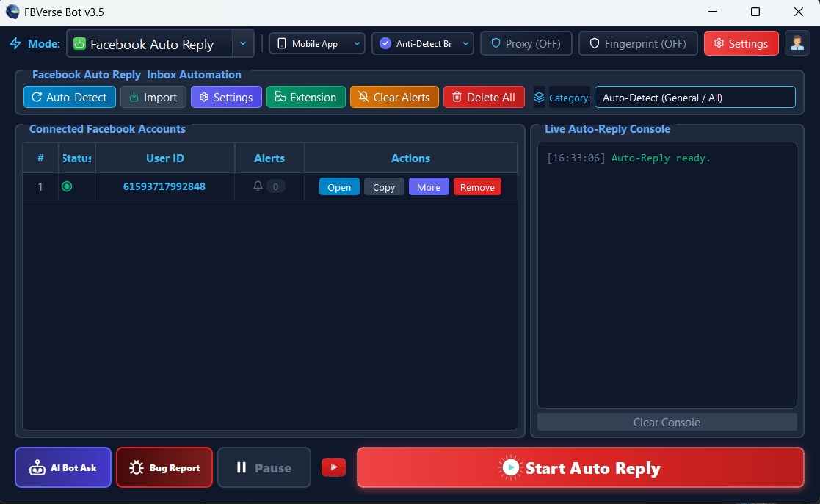The height and width of the screenshot is (504, 820).
Task: Select user ID 61593717992848 text
Action: [x=164, y=186]
